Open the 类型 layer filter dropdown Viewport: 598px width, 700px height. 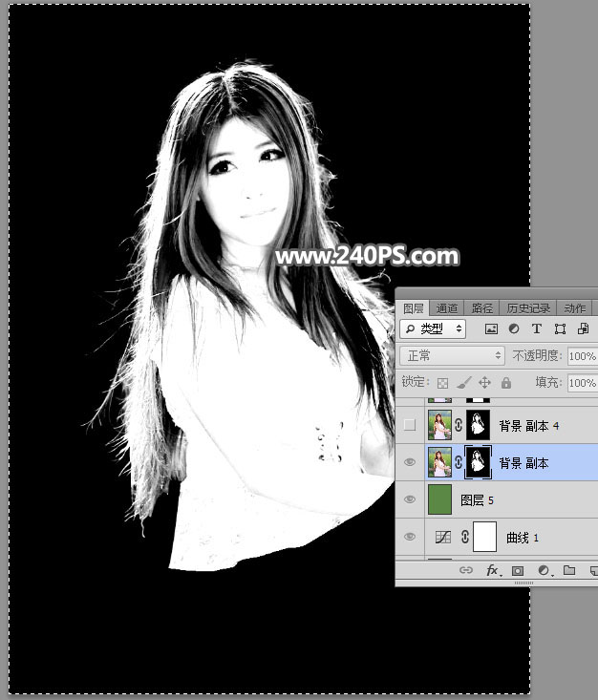point(433,329)
